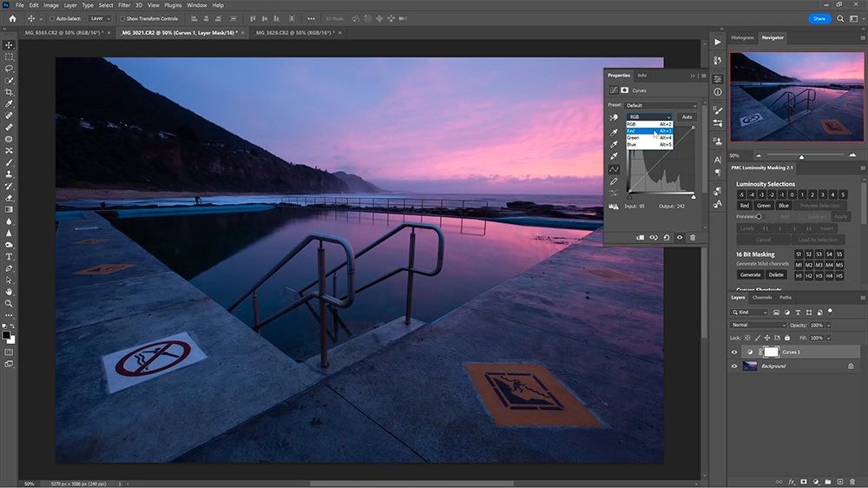Open the Filter menu
The image size is (868, 488).
point(124,5)
